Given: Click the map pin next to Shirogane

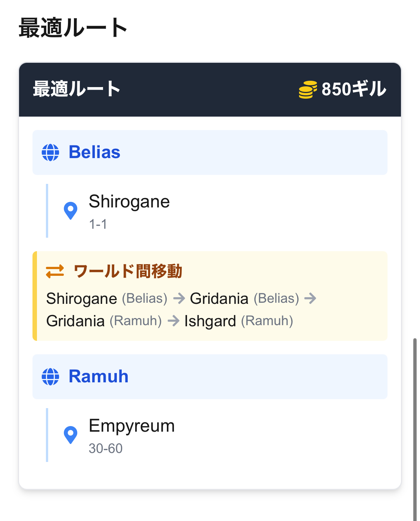Looking at the screenshot, I should pos(71,211).
